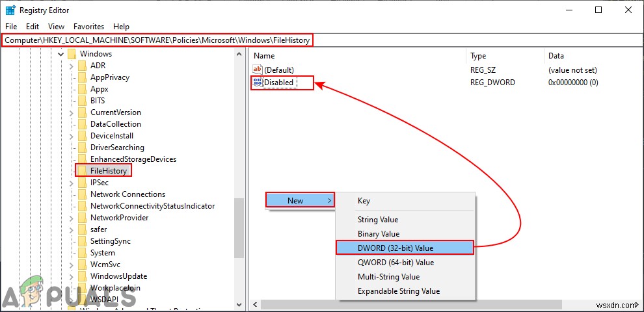Viewport: 644px width, 312px height.
Task: Expand the safer key
Action: (72, 229)
